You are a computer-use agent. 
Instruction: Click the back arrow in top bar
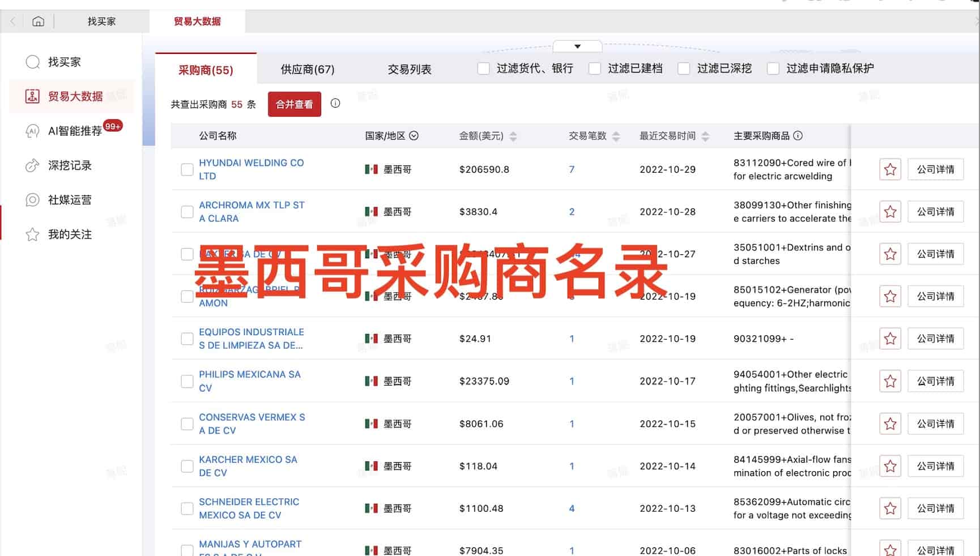click(x=12, y=22)
